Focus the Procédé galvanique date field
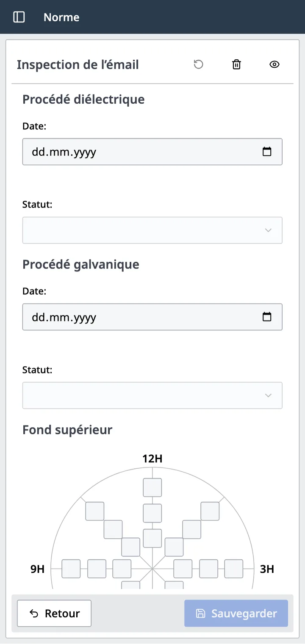 (x=152, y=317)
